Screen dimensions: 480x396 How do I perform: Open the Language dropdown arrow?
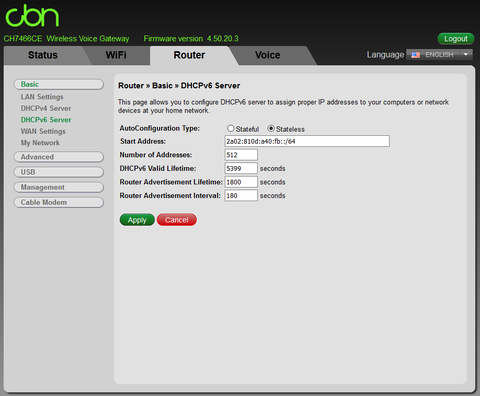coord(466,54)
